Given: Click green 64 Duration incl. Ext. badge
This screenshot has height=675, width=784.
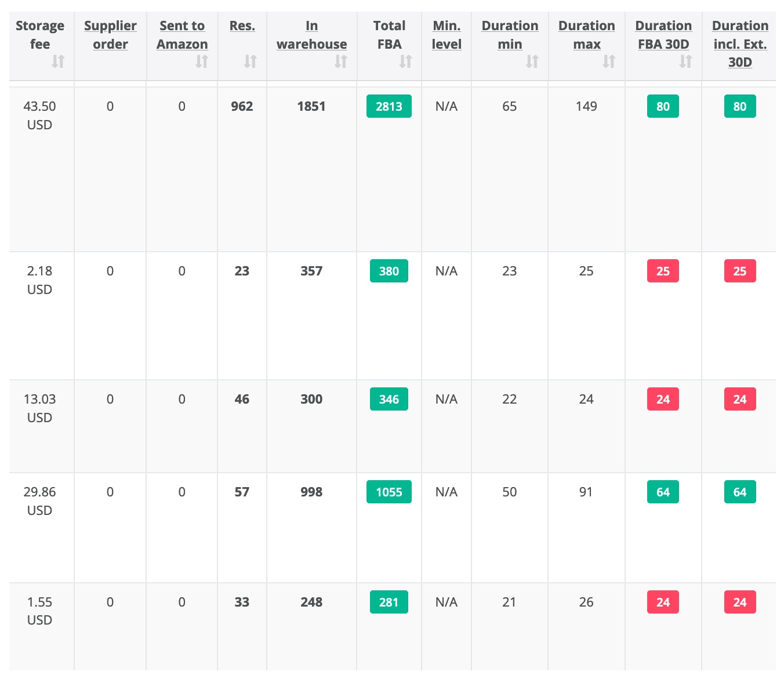Looking at the screenshot, I should (739, 492).
